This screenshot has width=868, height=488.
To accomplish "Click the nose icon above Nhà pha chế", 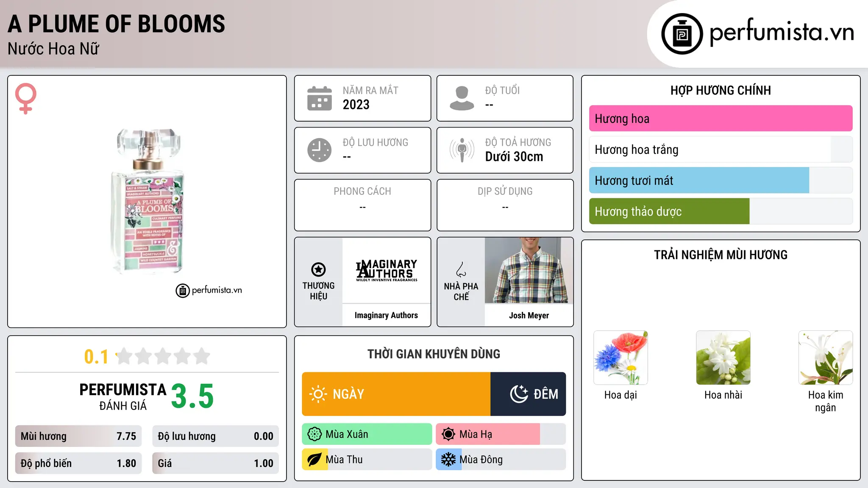I will pos(461,269).
